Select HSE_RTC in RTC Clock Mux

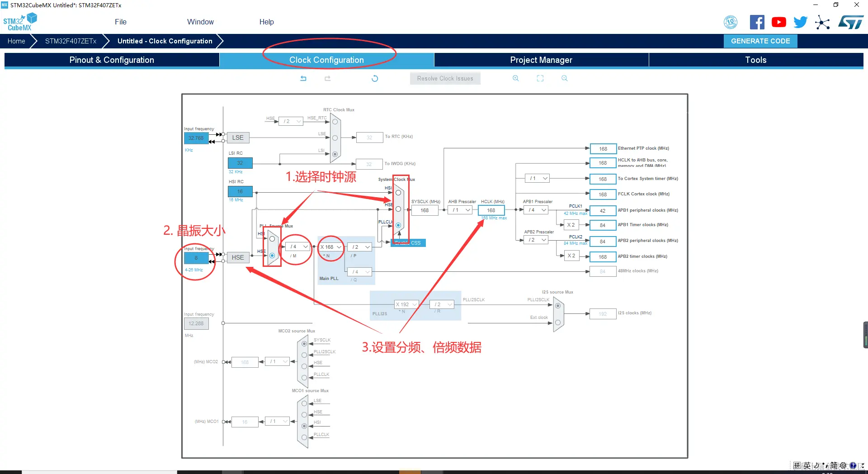335,122
